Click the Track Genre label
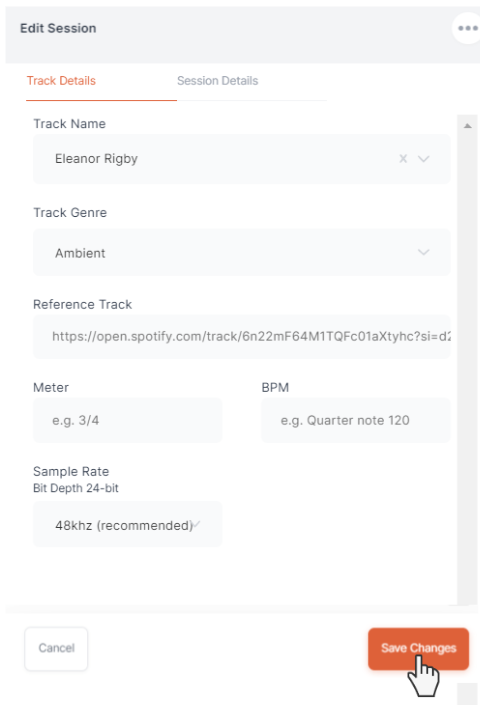Viewport: 480px width, 705px height. click(70, 213)
